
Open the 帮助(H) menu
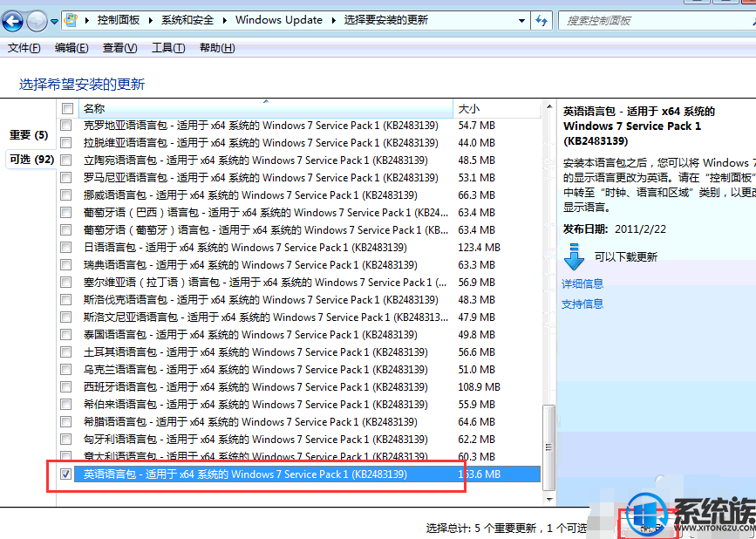(x=217, y=48)
